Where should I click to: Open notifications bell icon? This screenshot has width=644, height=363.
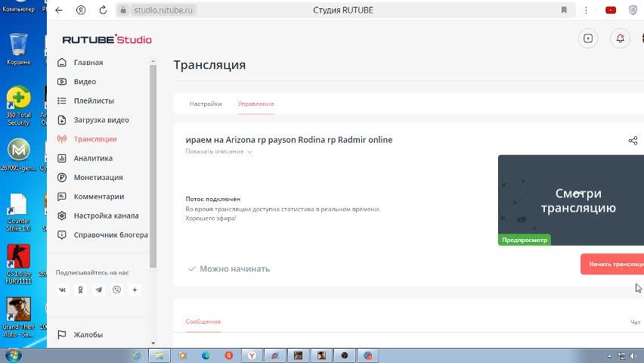[620, 39]
